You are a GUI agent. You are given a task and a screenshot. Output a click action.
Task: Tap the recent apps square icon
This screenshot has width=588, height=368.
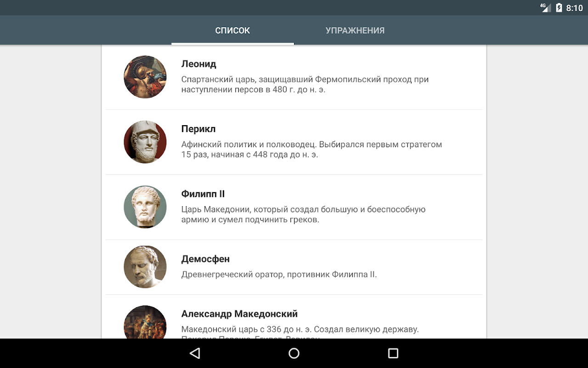click(x=393, y=353)
